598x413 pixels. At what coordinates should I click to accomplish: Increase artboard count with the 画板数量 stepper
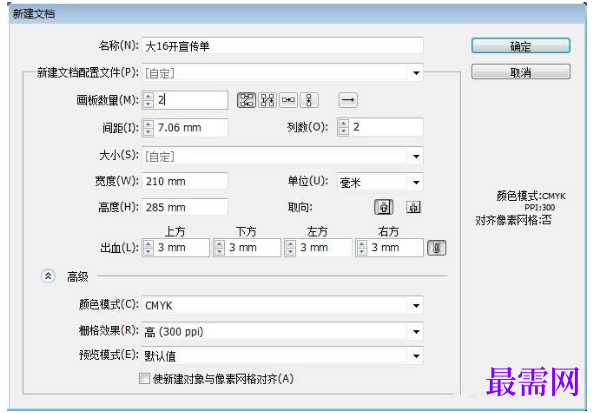click(x=148, y=96)
